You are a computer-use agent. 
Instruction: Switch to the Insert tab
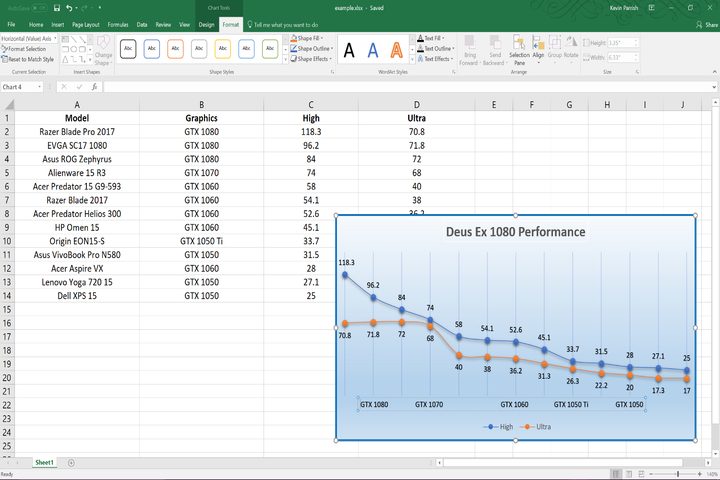[x=57, y=24]
